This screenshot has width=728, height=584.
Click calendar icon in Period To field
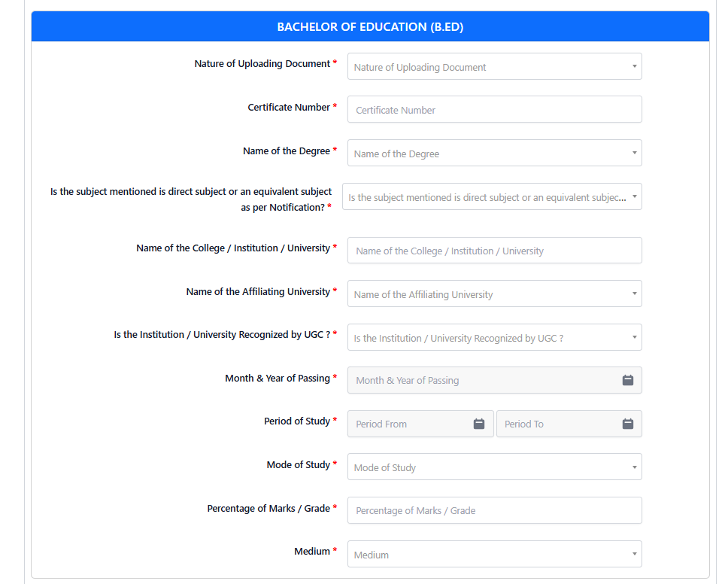pos(628,424)
